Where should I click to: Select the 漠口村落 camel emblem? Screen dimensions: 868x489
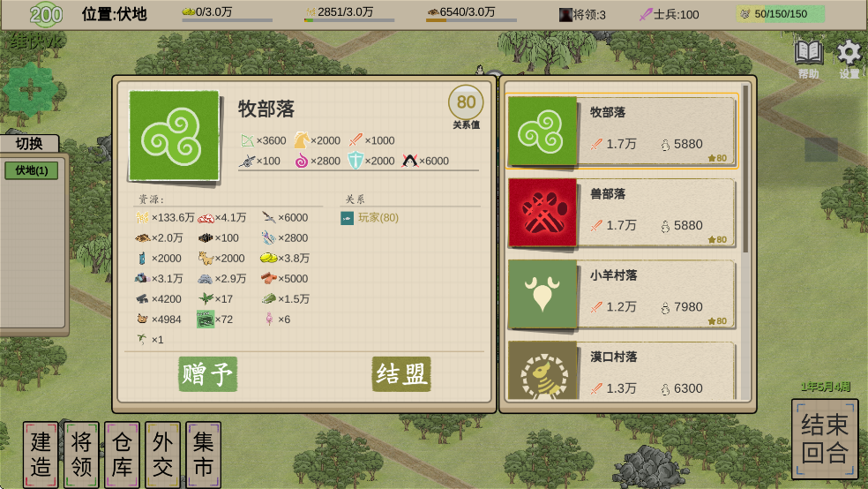pyautogui.click(x=542, y=371)
